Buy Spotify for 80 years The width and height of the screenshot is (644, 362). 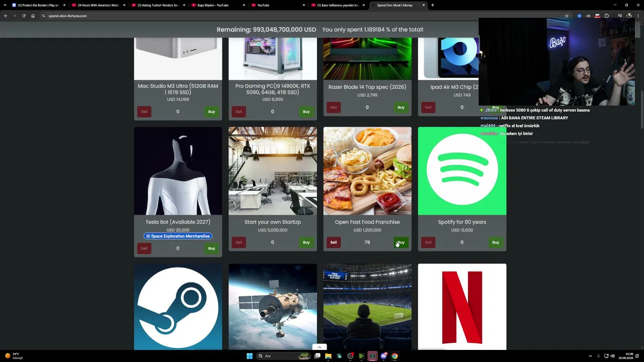pos(496,242)
